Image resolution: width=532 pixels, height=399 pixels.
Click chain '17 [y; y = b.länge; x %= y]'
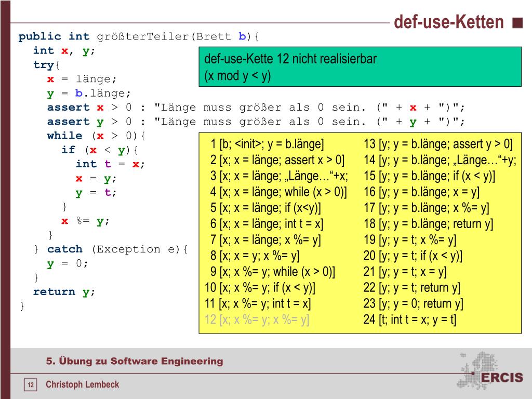427,208
